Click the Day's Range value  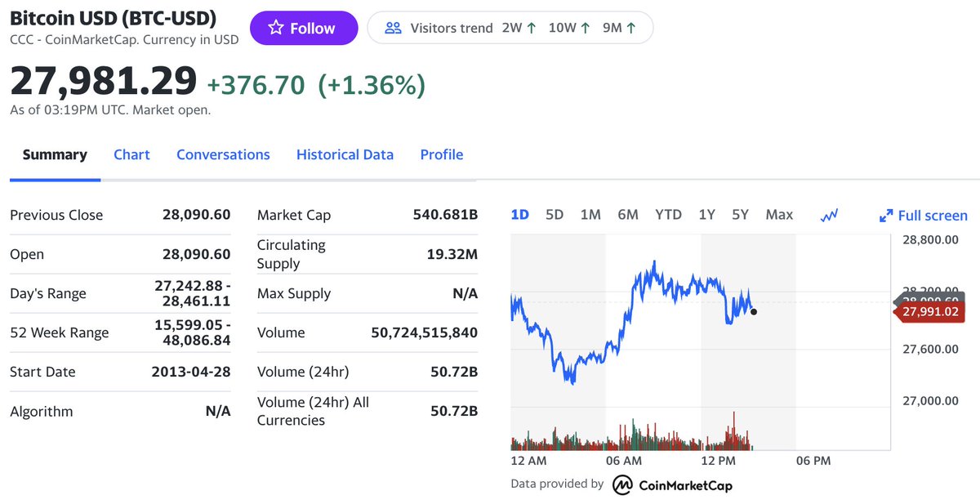tap(192, 293)
